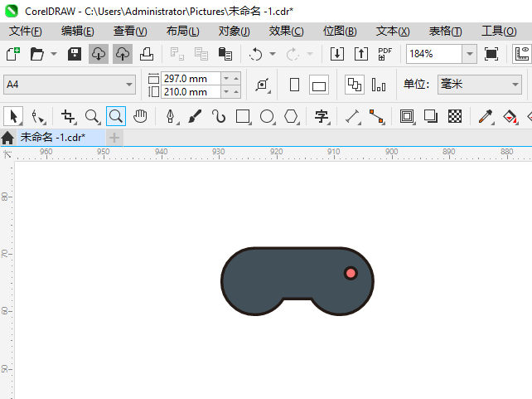Expand the Open recent files arrow

[x=54, y=54]
